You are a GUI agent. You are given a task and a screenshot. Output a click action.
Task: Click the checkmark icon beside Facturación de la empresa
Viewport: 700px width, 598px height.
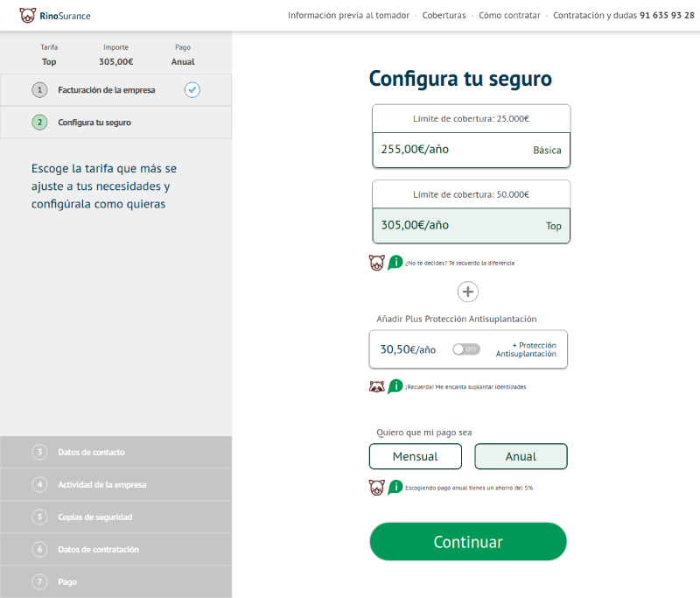tap(192, 90)
